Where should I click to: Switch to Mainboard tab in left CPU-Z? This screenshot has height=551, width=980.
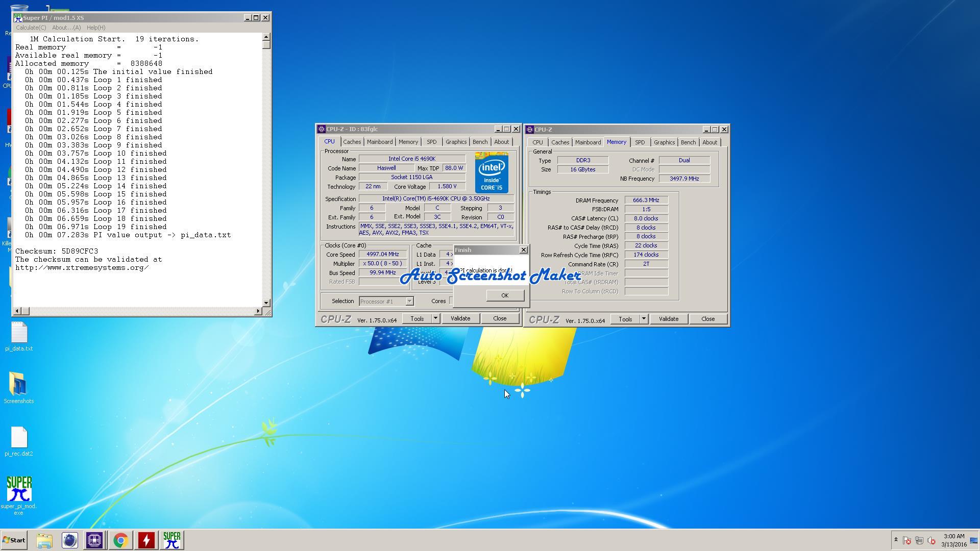click(380, 142)
